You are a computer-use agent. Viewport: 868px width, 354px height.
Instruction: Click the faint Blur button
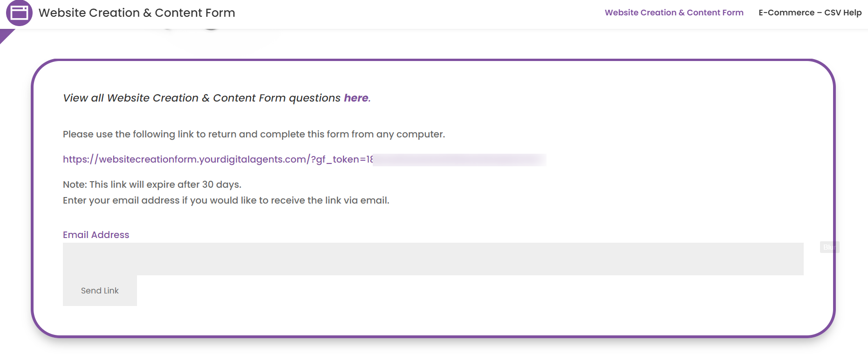pos(829,247)
